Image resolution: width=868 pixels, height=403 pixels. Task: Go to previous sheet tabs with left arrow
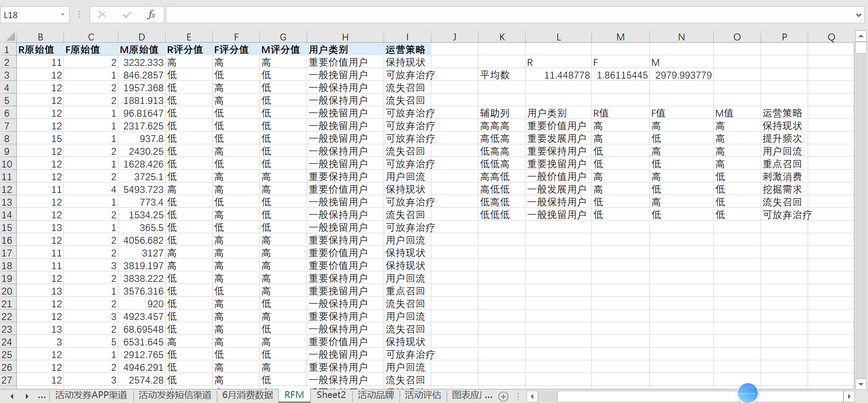(x=12, y=396)
